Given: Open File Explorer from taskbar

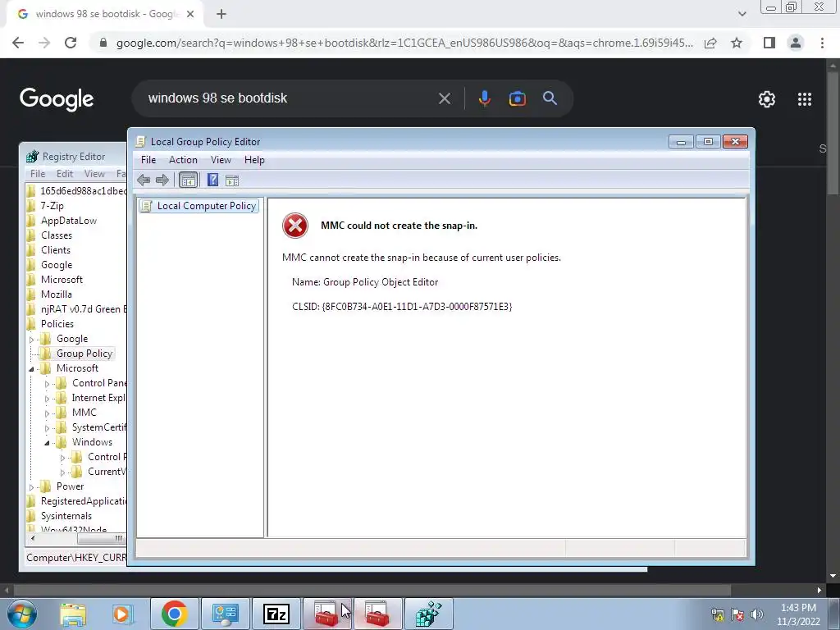Looking at the screenshot, I should coord(72,614).
